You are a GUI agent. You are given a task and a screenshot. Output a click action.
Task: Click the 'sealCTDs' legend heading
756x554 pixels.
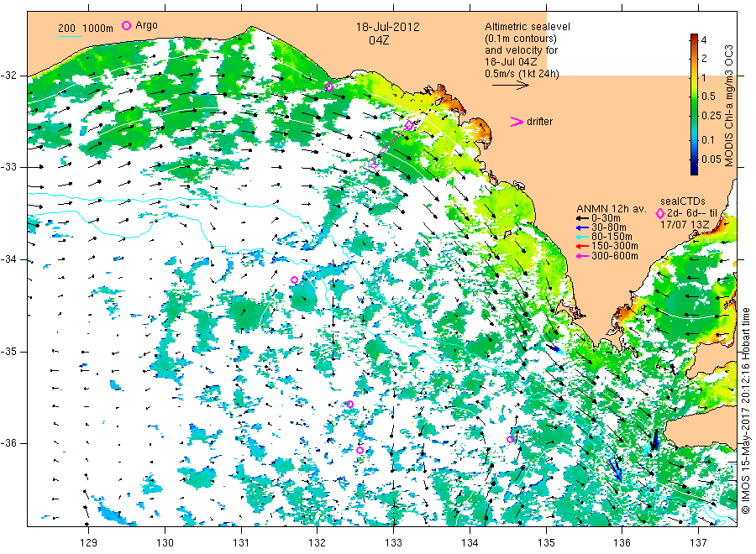click(x=683, y=201)
